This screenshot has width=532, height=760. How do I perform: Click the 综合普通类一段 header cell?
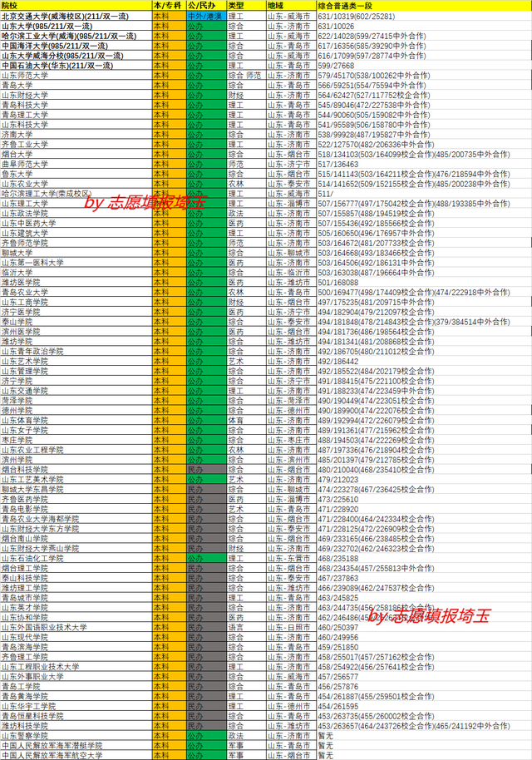pyautogui.click(x=425, y=6)
